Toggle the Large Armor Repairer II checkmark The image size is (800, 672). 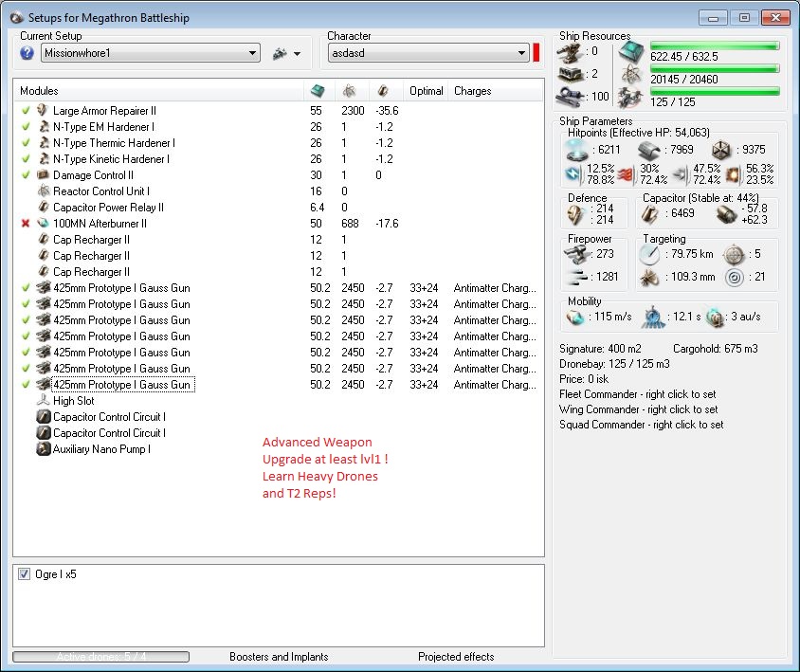26,110
